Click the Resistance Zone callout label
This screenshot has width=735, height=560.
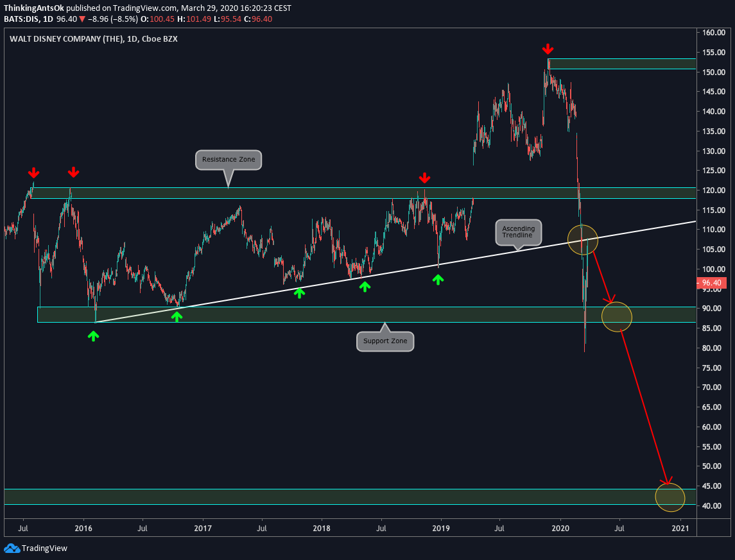click(229, 160)
